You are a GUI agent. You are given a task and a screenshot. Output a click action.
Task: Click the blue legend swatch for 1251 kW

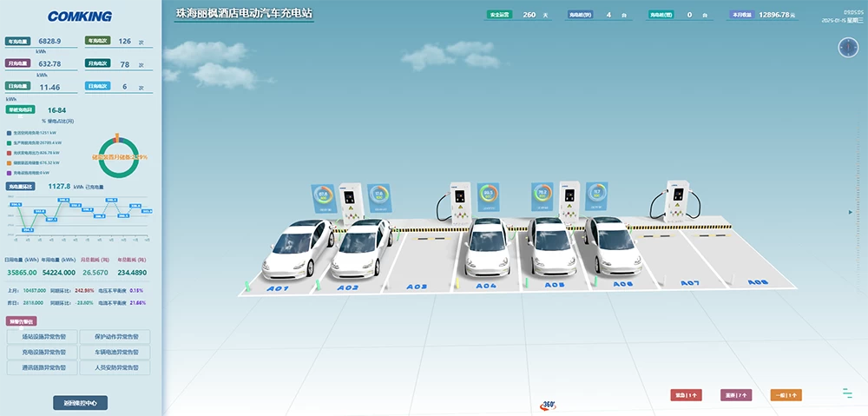click(9, 133)
